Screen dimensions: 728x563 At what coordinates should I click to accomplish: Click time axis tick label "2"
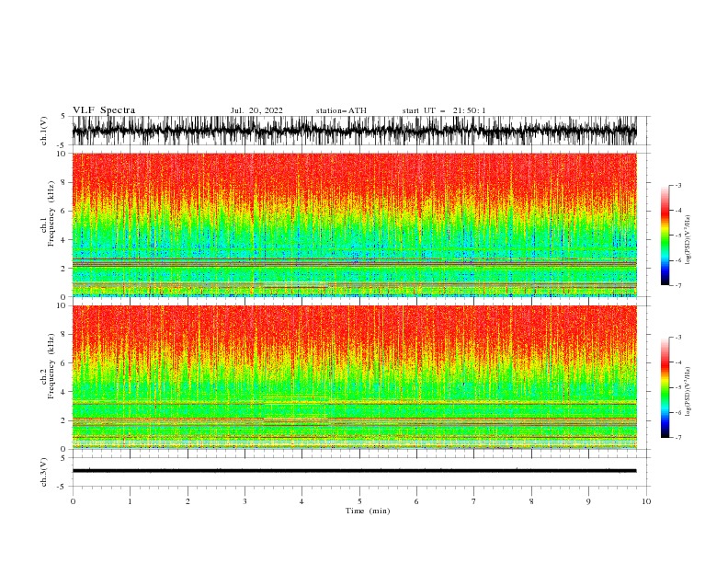[188, 501]
